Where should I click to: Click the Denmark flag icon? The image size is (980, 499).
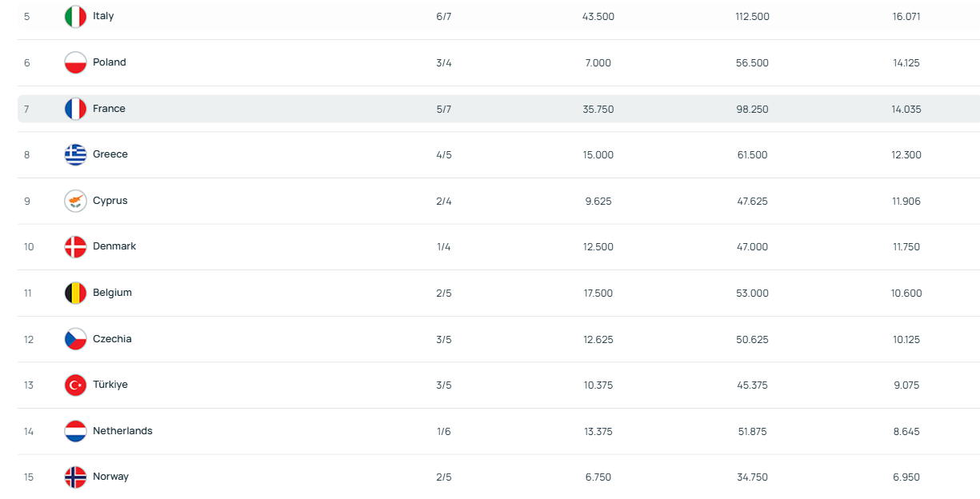tap(75, 247)
